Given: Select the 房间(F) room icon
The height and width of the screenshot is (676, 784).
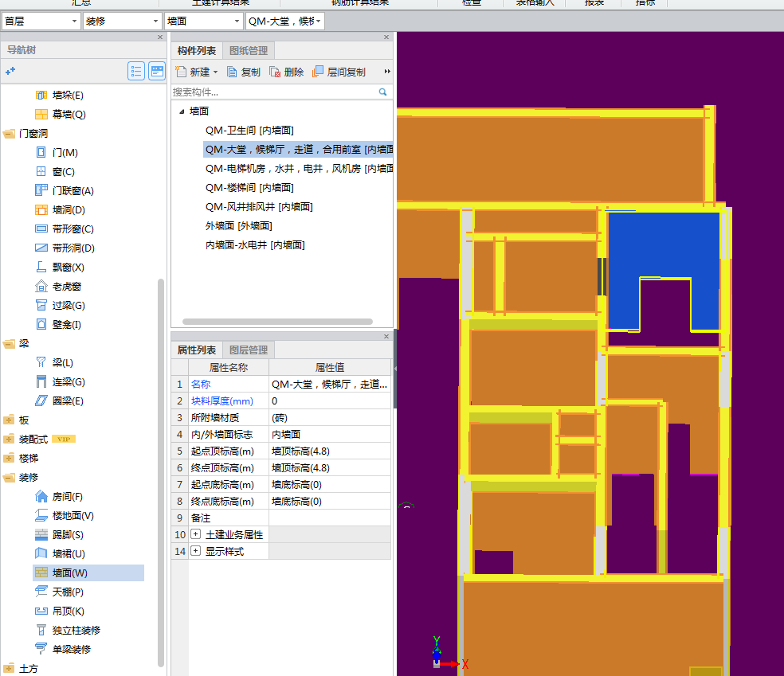Looking at the screenshot, I should point(41,496).
